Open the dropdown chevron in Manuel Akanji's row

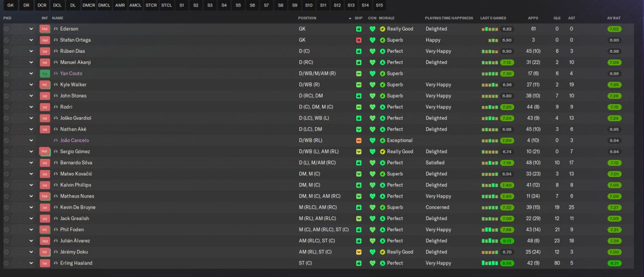coord(31,62)
